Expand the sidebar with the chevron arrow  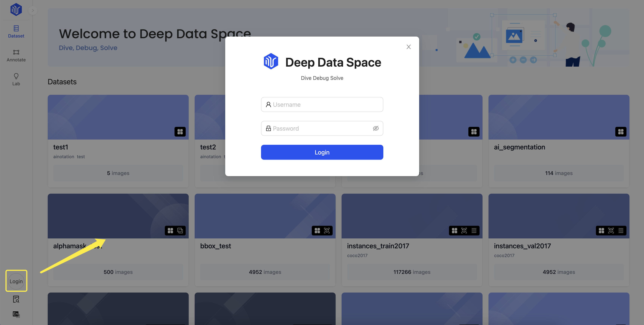tap(33, 10)
